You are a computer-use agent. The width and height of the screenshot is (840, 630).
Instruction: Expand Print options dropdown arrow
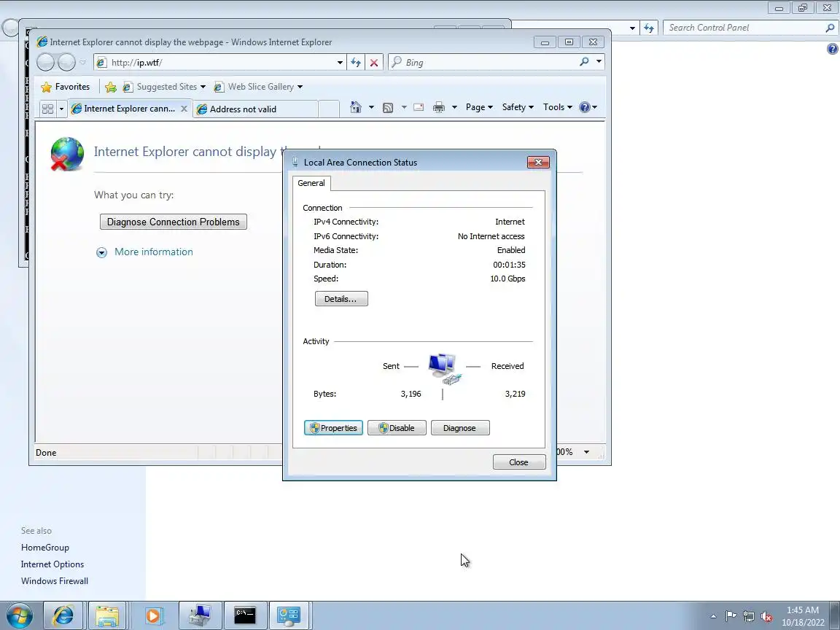click(x=454, y=107)
